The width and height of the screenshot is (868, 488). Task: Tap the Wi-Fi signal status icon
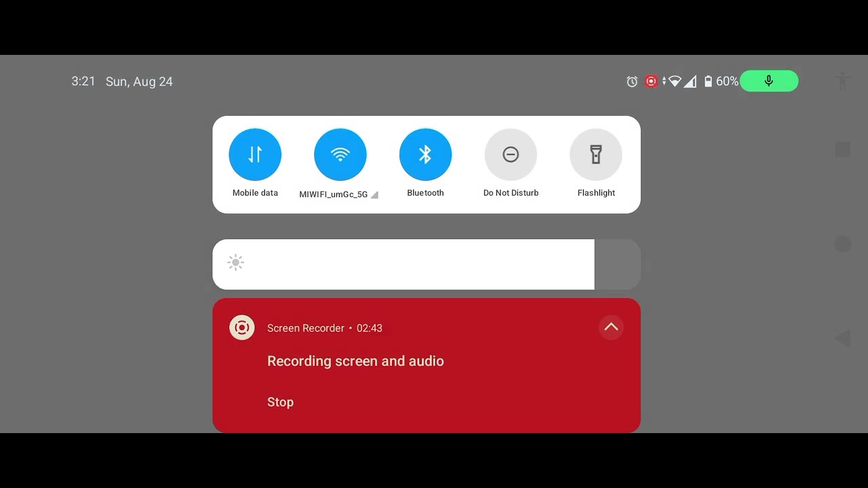click(x=675, y=81)
